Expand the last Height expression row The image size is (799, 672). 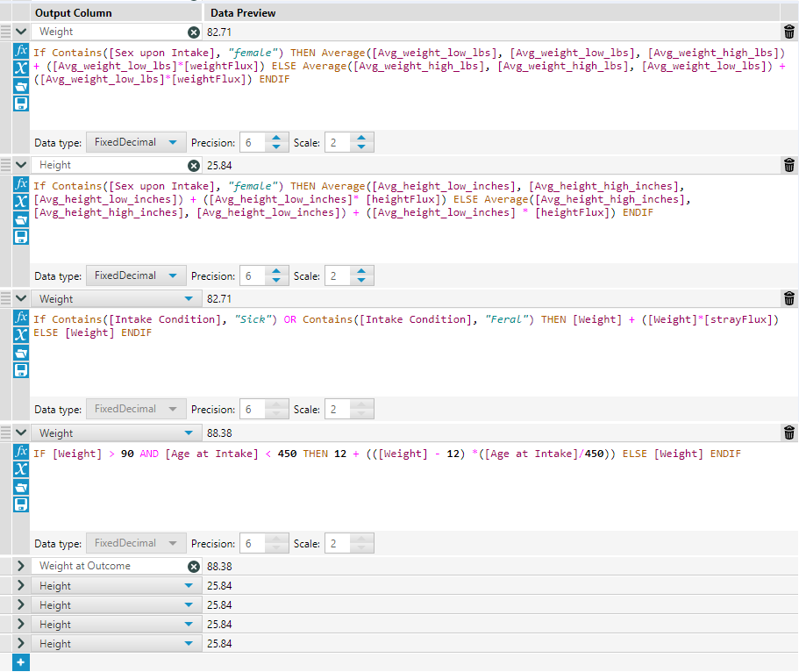21,643
